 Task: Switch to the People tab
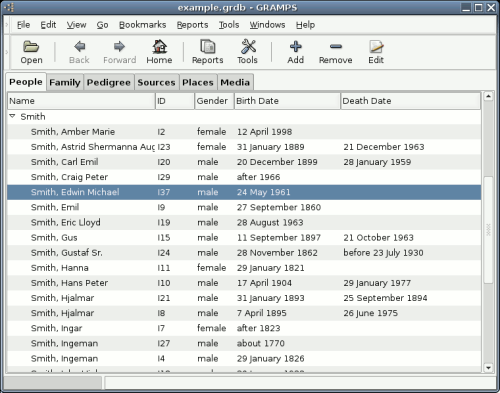click(x=26, y=82)
